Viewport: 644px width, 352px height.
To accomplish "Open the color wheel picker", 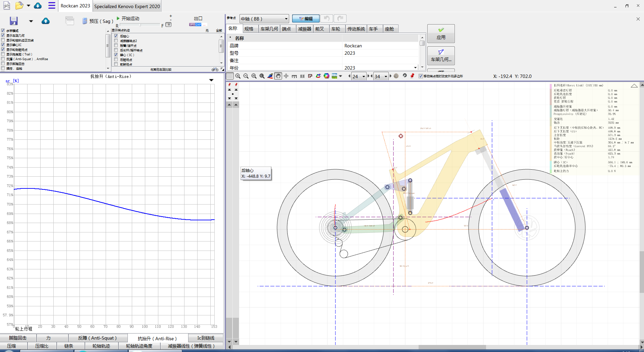I will [326, 76].
